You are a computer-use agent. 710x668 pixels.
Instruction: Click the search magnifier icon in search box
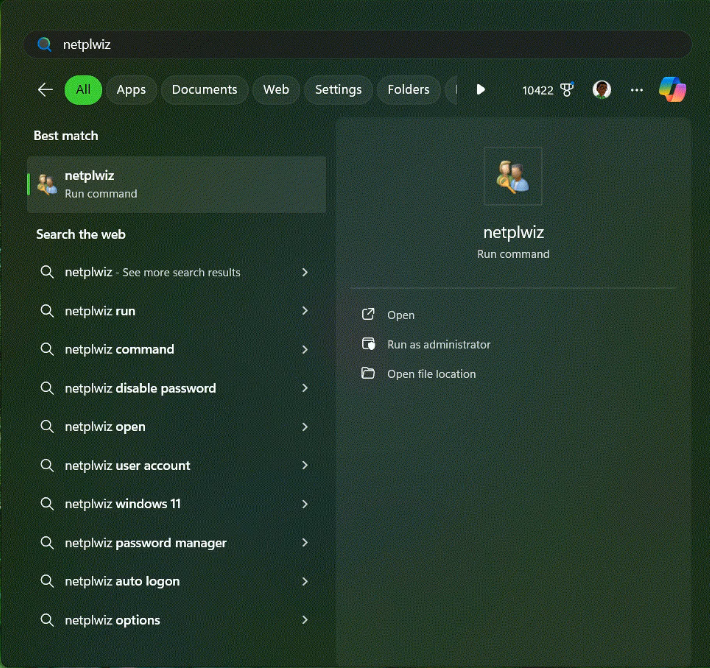(44, 44)
